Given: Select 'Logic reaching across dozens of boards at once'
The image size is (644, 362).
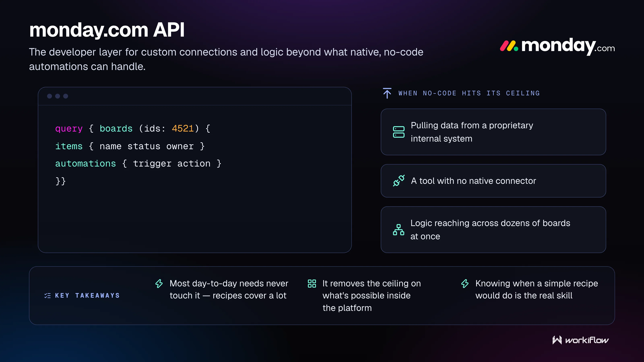Looking at the screenshot, I should (490, 230).
